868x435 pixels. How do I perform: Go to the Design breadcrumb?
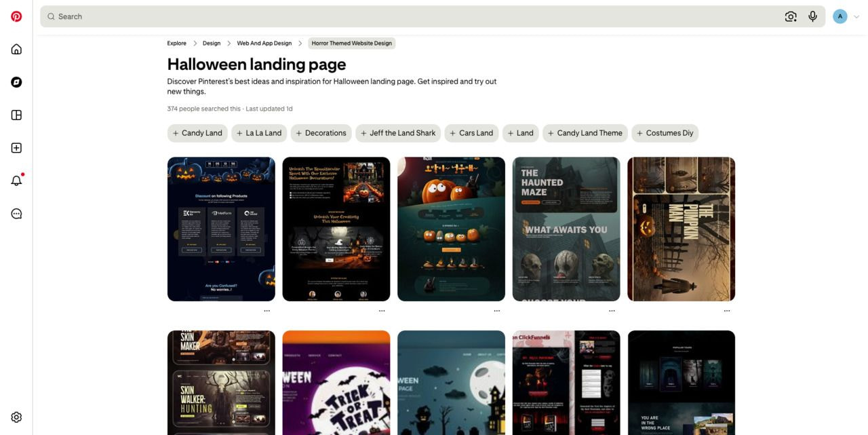coord(212,43)
